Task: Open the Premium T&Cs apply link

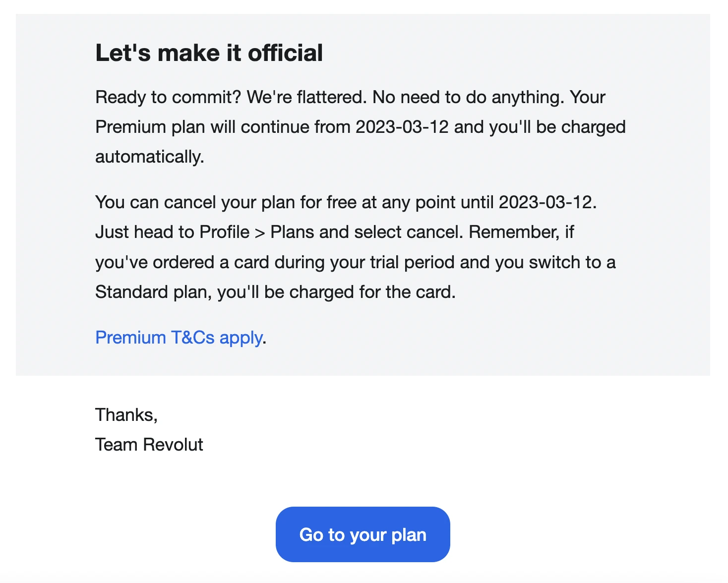Action: coord(179,338)
